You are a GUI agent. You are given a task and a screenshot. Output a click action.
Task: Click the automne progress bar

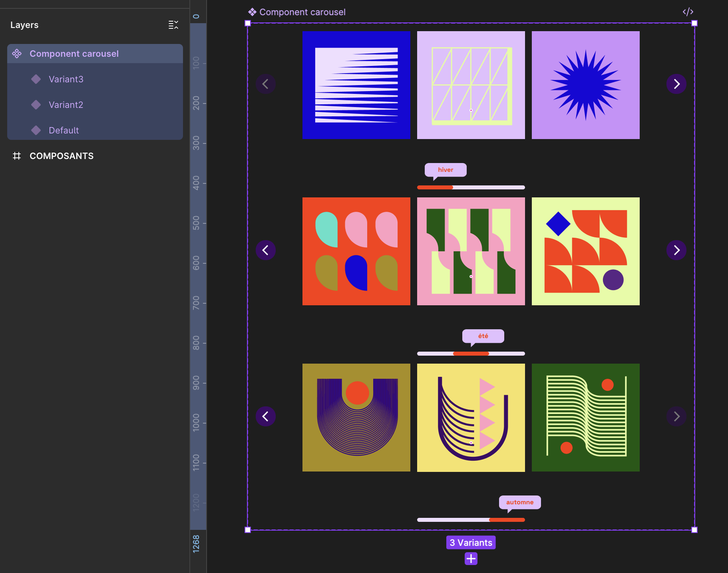471,520
